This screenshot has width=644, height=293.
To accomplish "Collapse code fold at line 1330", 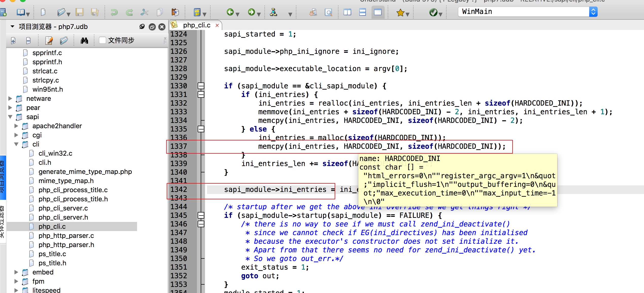I will (x=201, y=86).
